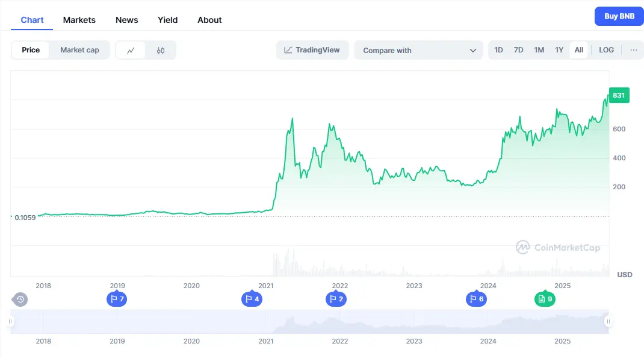The image size is (644, 358).
Task: Expand the Compare with dropdown
Action: click(x=418, y=51)
